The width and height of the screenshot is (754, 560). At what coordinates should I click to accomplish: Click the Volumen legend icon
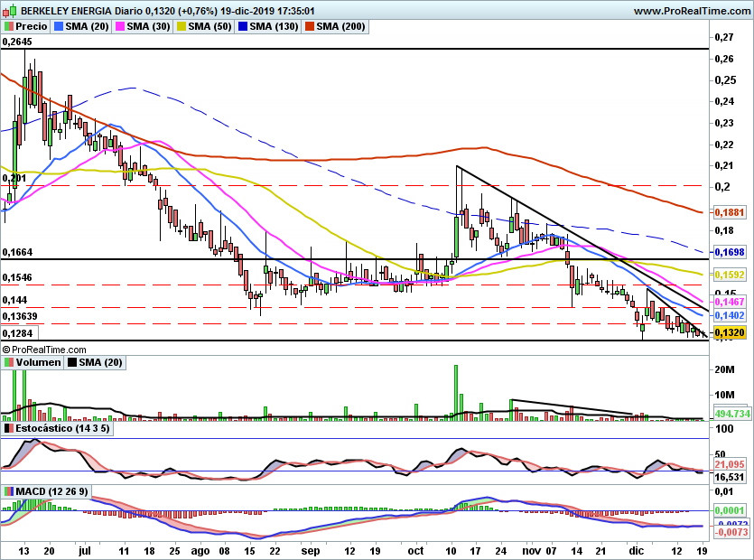tap(9, 362)
